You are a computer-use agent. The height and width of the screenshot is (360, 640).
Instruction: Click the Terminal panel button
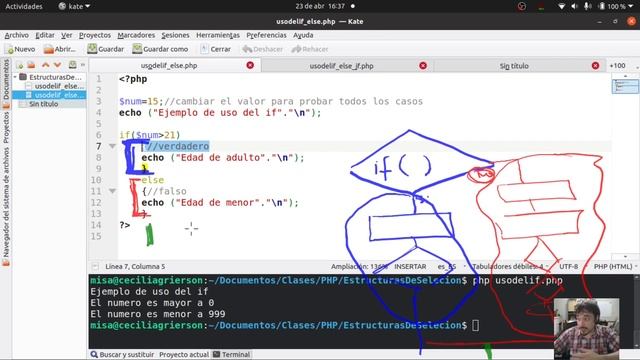pos(231,355)
